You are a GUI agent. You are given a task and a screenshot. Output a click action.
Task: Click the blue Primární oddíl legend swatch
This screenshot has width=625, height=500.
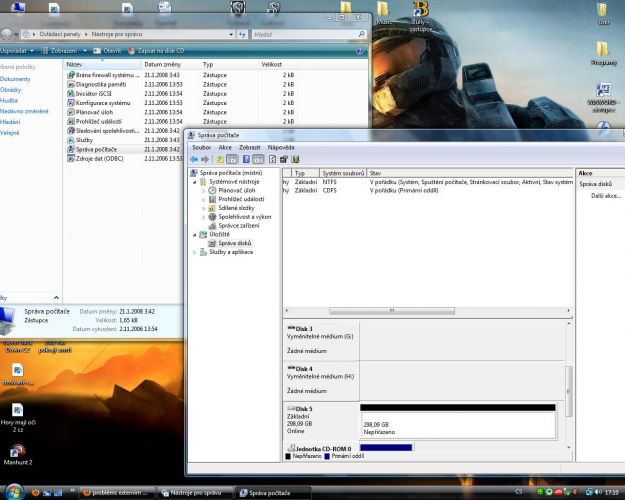pyautogui.click(x=327, y=456)
